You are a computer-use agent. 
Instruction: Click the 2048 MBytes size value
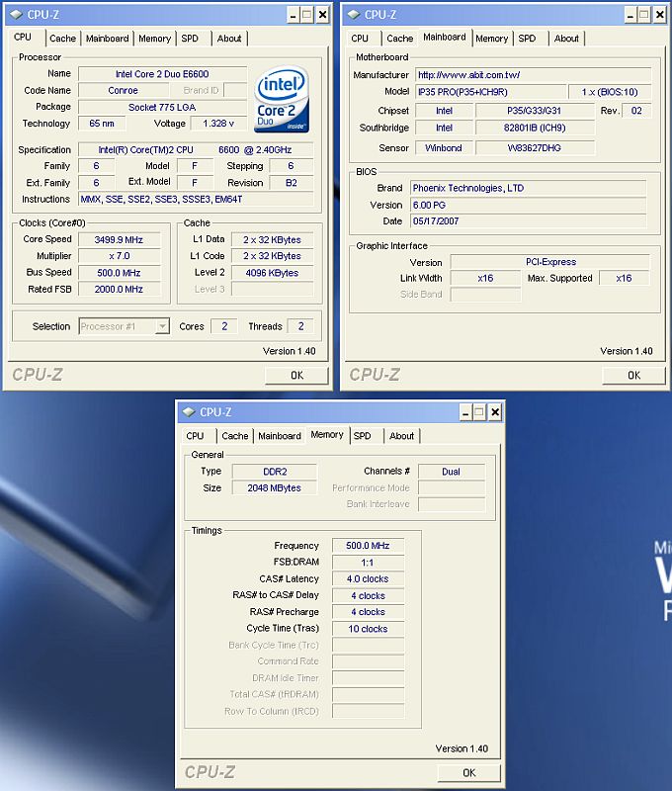pyautogui.click(x=275, y=487)
